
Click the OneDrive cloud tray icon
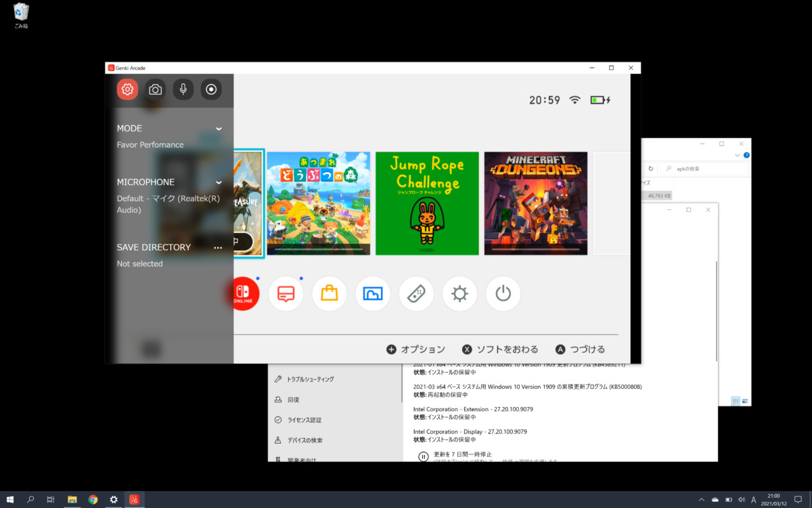(x=715, y=500)
